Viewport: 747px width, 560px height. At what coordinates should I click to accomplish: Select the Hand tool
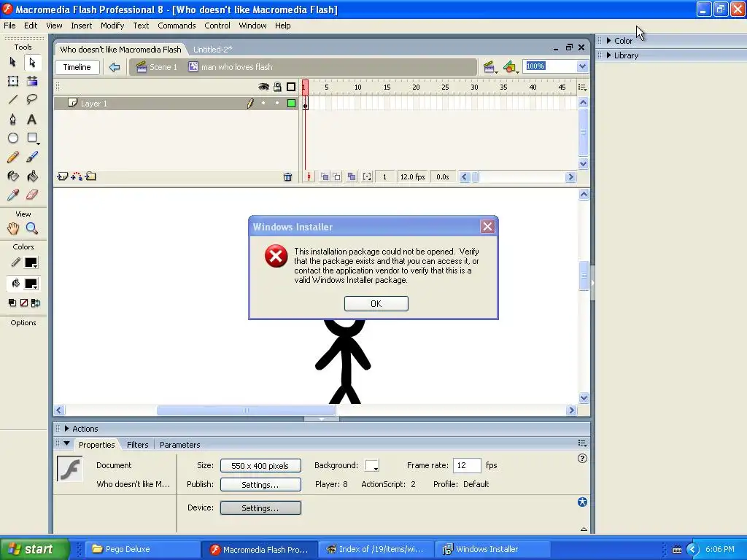click(13, 228)
